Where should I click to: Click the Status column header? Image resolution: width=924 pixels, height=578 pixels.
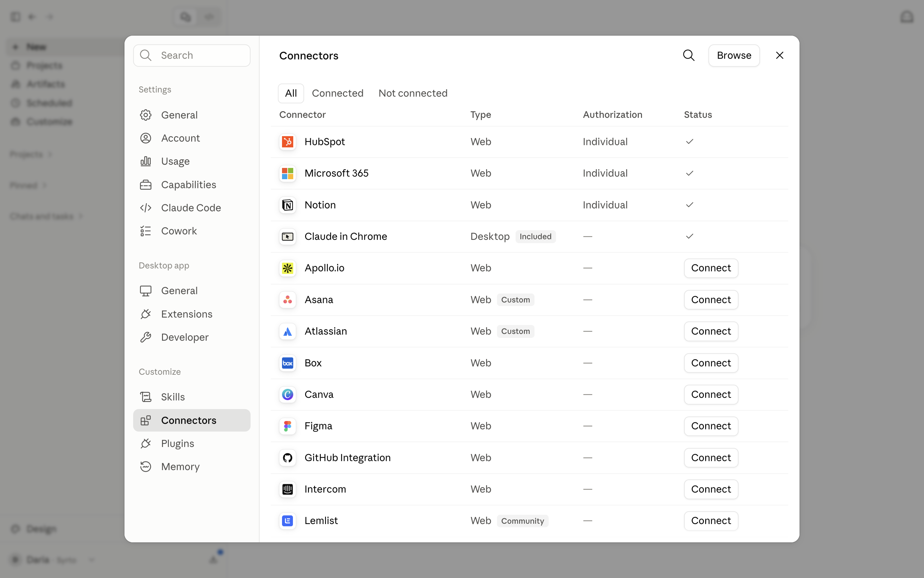pos(698,115)
